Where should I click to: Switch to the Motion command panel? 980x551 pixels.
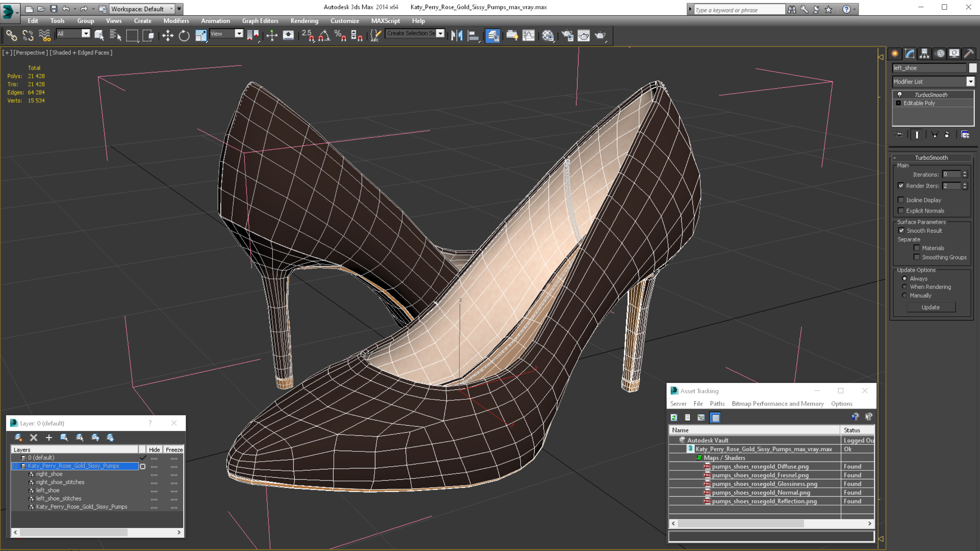point(940,54)
